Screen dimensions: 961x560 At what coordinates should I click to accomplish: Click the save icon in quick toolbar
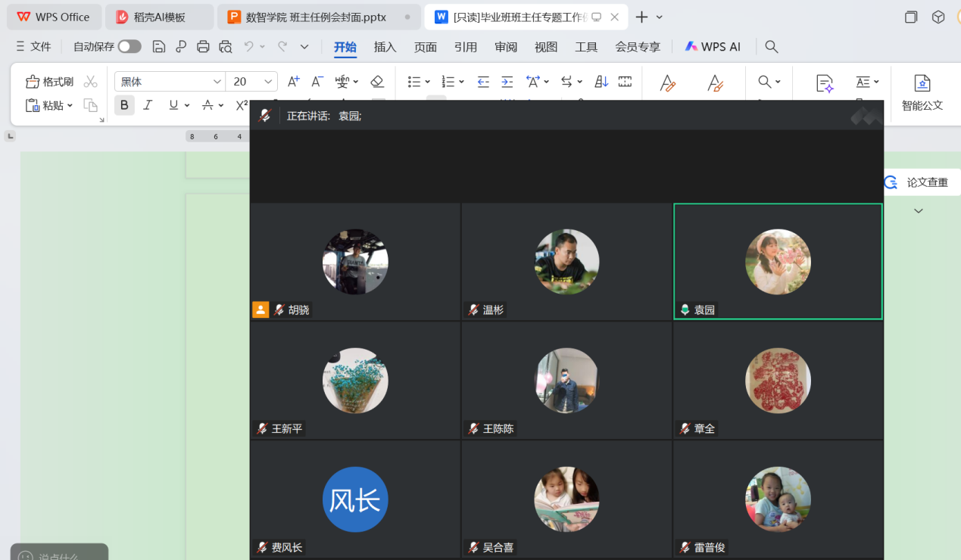pyautogui.click(x=158, y=47)
